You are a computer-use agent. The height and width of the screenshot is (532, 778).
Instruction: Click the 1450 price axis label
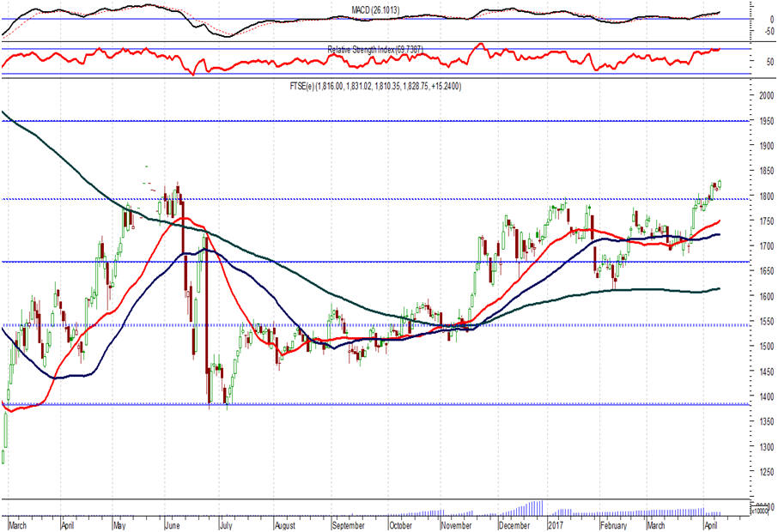pyautogui.click(x=766, y=372)
